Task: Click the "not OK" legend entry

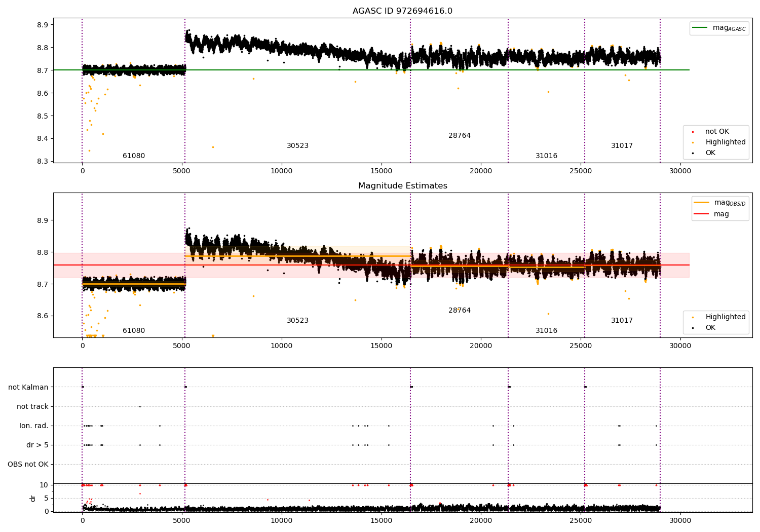Action: 711,132
